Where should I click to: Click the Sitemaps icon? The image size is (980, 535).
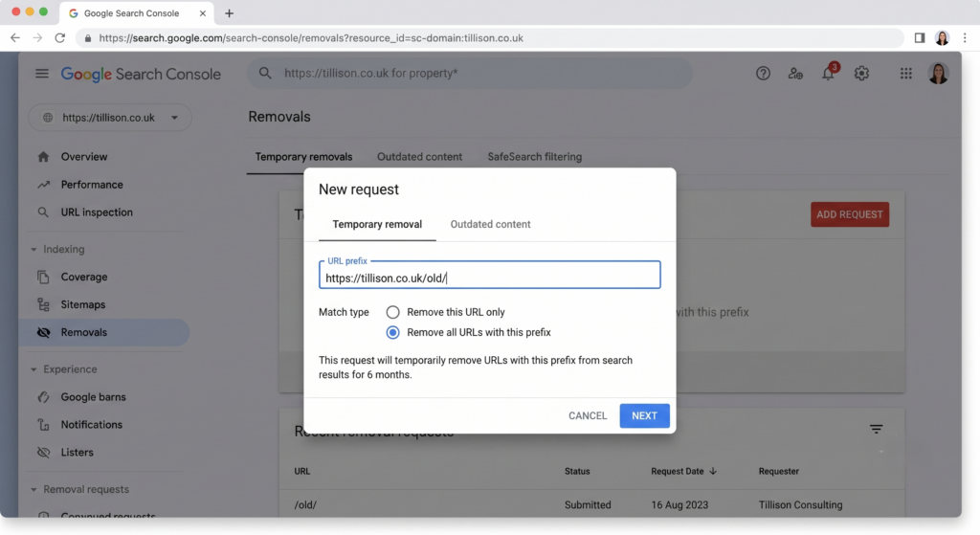click(x=43, y=304)
